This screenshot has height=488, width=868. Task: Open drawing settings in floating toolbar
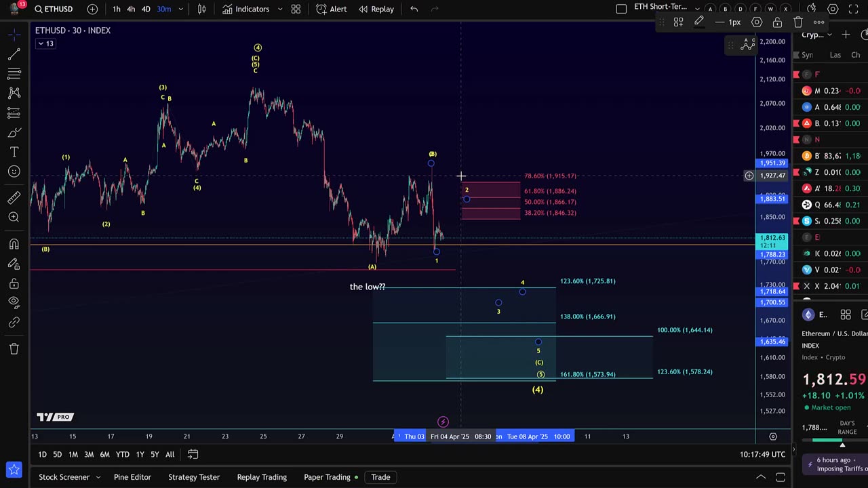757,22
